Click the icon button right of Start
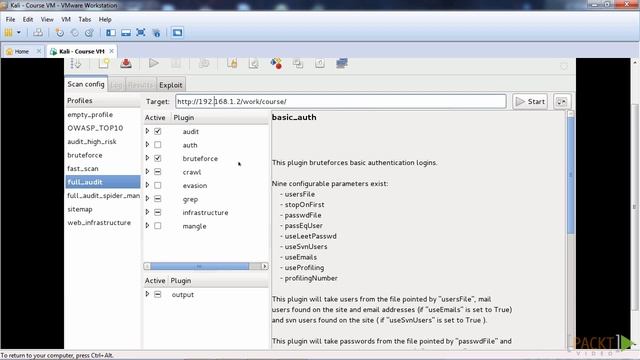640x360 pixels. (x=562, y=102)
